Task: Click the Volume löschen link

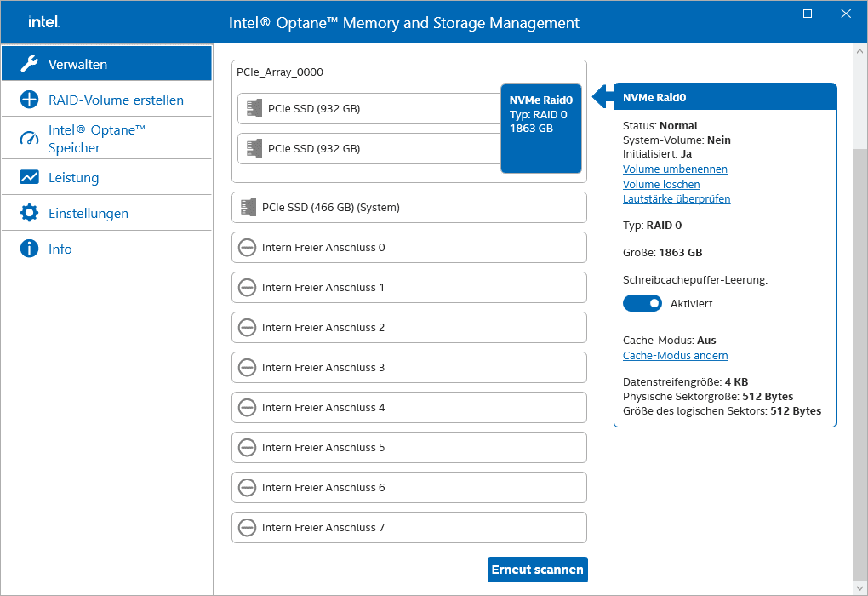Action: (x=661, y=184)
